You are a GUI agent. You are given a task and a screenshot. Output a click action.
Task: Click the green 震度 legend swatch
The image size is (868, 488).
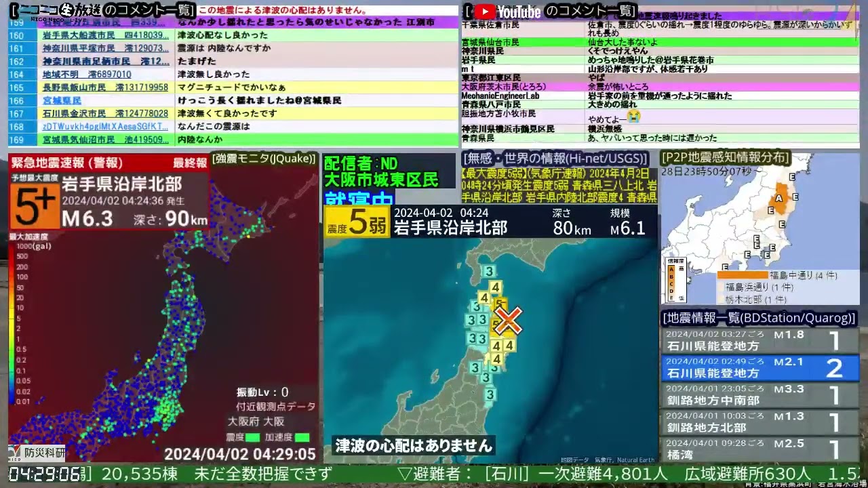pyautogui.click(x=252, y=437)
